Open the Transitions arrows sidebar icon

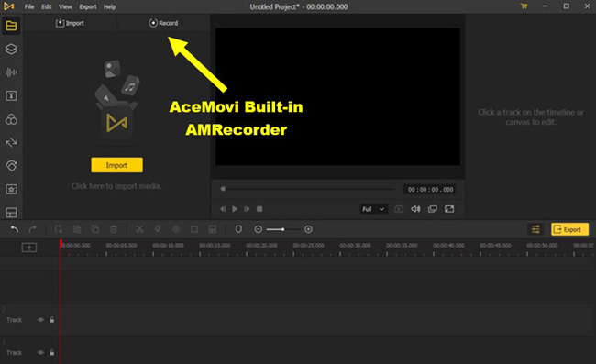(11, 142)
